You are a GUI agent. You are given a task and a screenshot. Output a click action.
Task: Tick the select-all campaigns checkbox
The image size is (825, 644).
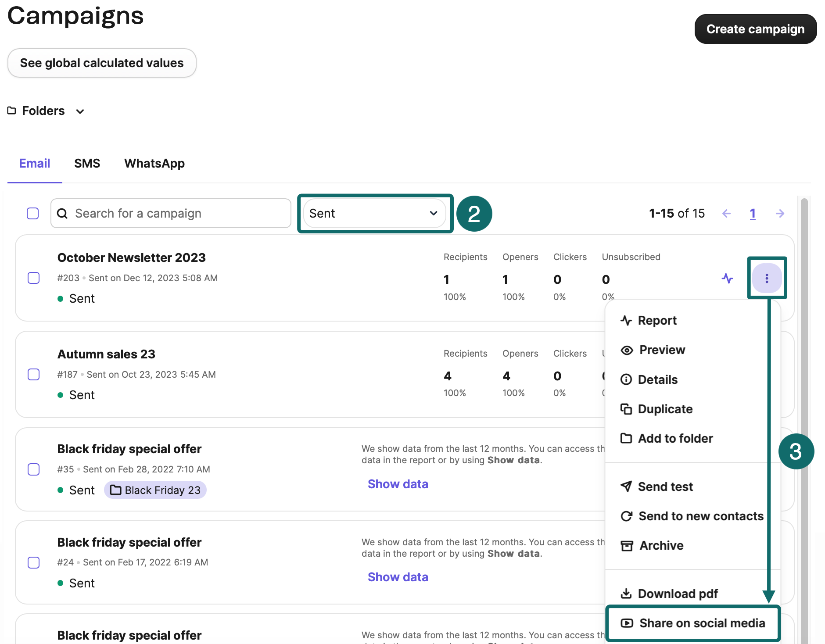point(33,214)
